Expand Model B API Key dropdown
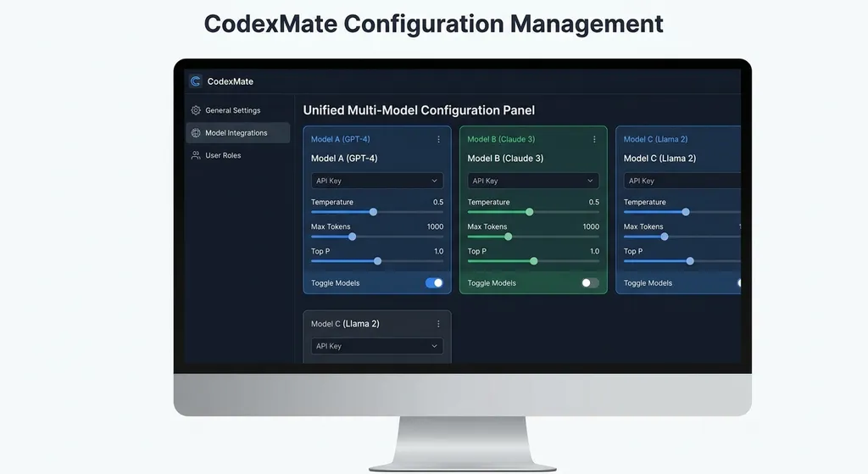The width and height of the screenshot is (868, 474). pyautogui.click(x=533, y=181)
